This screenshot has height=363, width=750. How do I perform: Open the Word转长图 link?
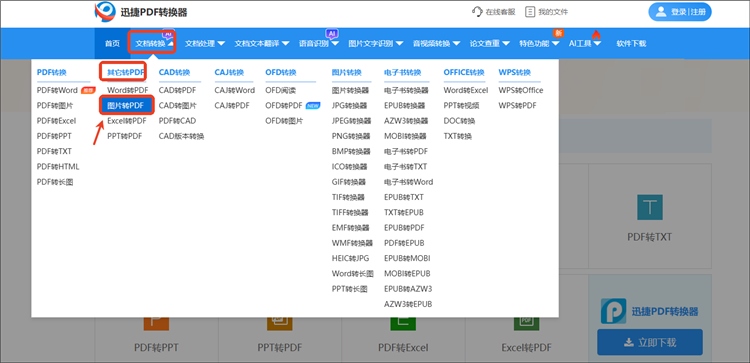(353, 274)
